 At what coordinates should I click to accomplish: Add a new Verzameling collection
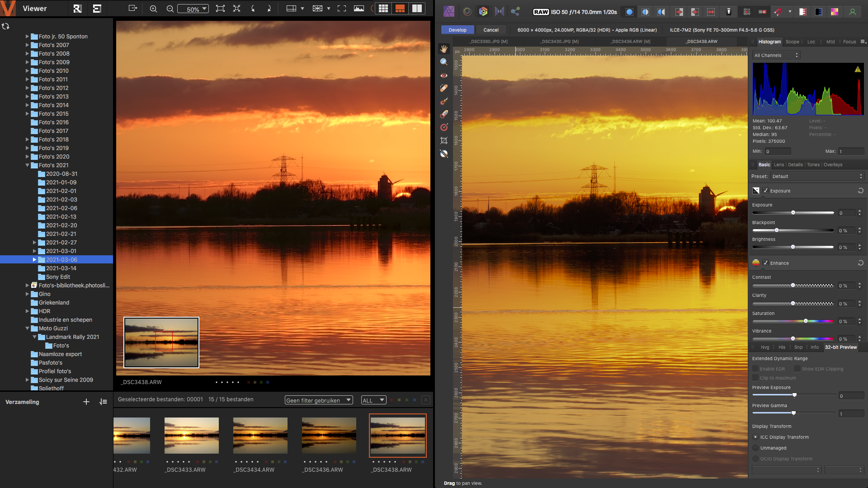tap(86, 402)
